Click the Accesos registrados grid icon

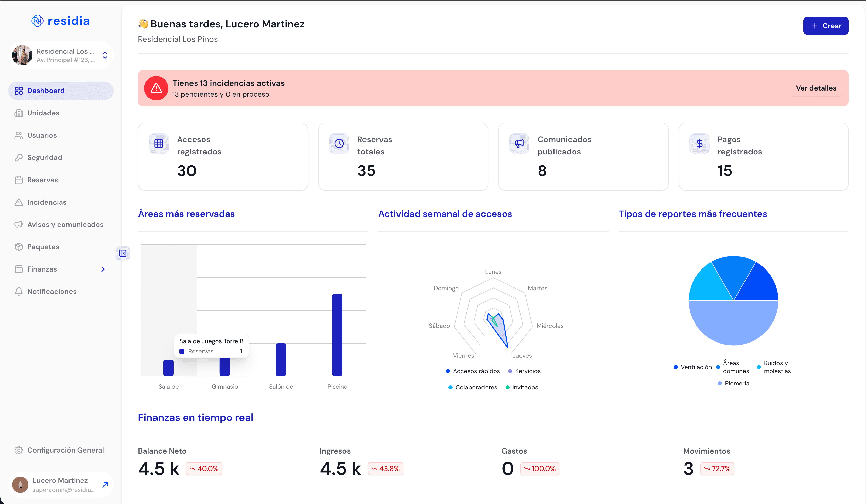[x=159, y=143]
